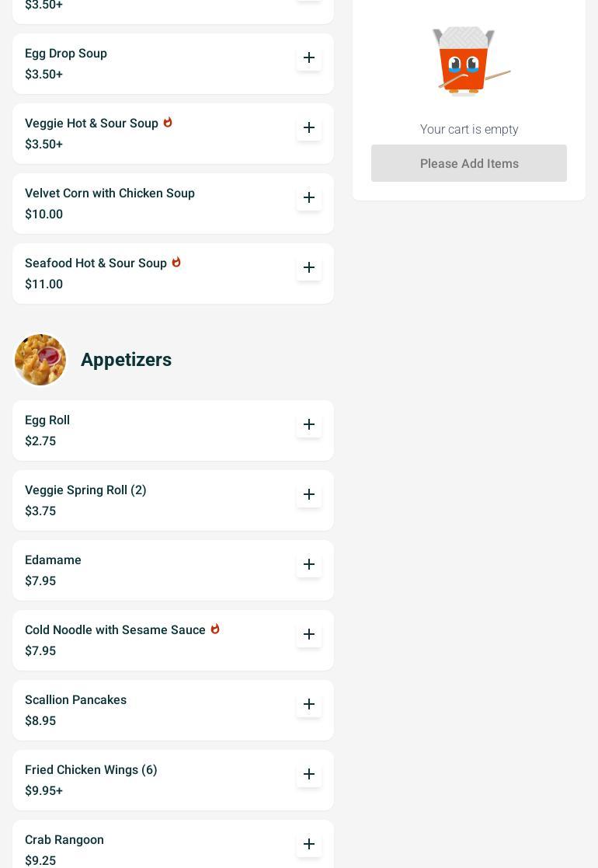Add Edamame to the cart
598x868 pixels.
pos(309,565)
